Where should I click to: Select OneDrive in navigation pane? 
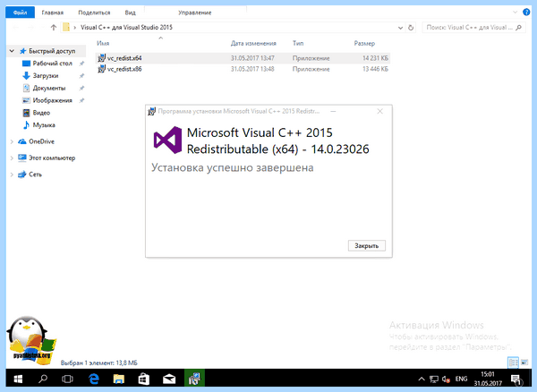coord(41,141)
